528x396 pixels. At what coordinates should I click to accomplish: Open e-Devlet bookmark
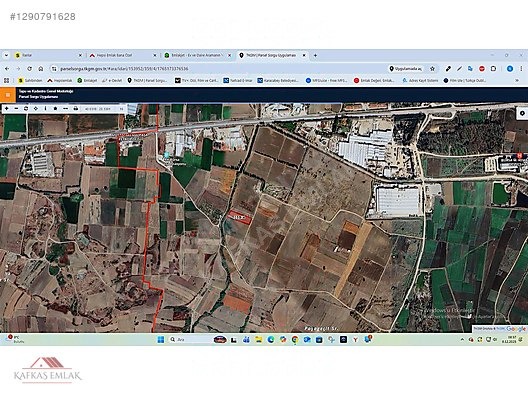[x=112, y=80]
